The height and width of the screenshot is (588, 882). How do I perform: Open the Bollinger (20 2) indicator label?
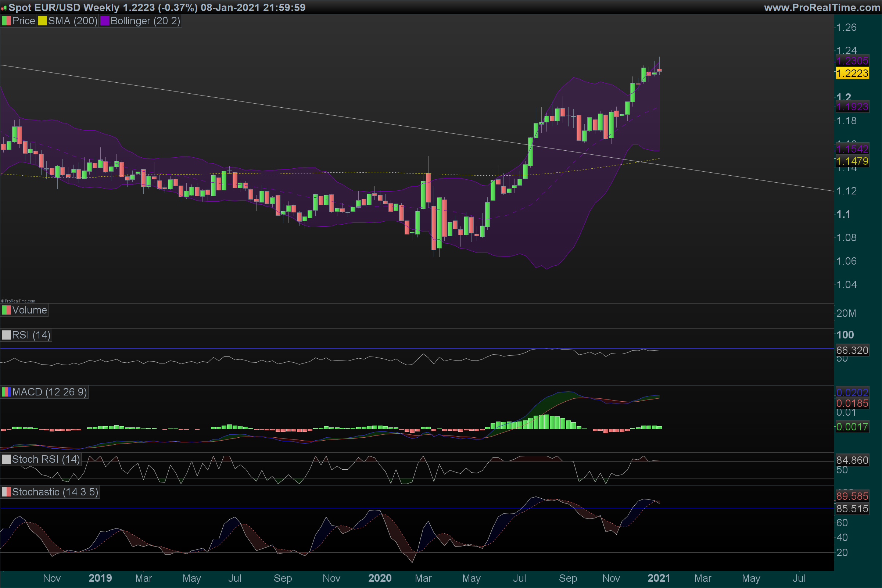pos(145,21)
